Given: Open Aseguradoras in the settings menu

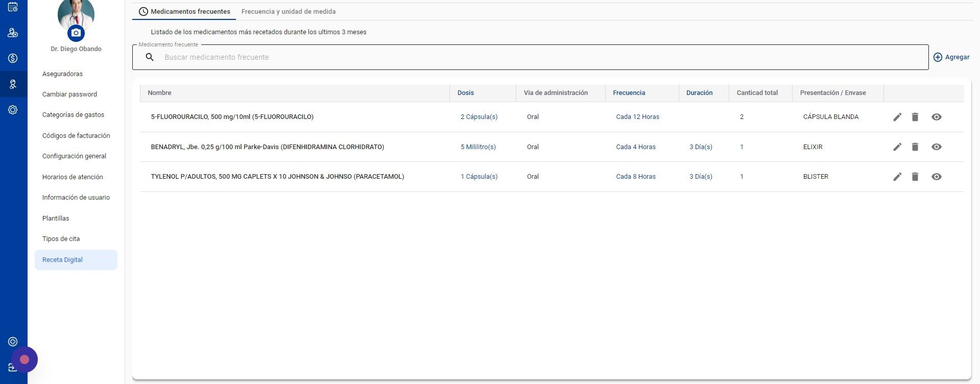Looking at the screenshot, I should pos(62,74).
